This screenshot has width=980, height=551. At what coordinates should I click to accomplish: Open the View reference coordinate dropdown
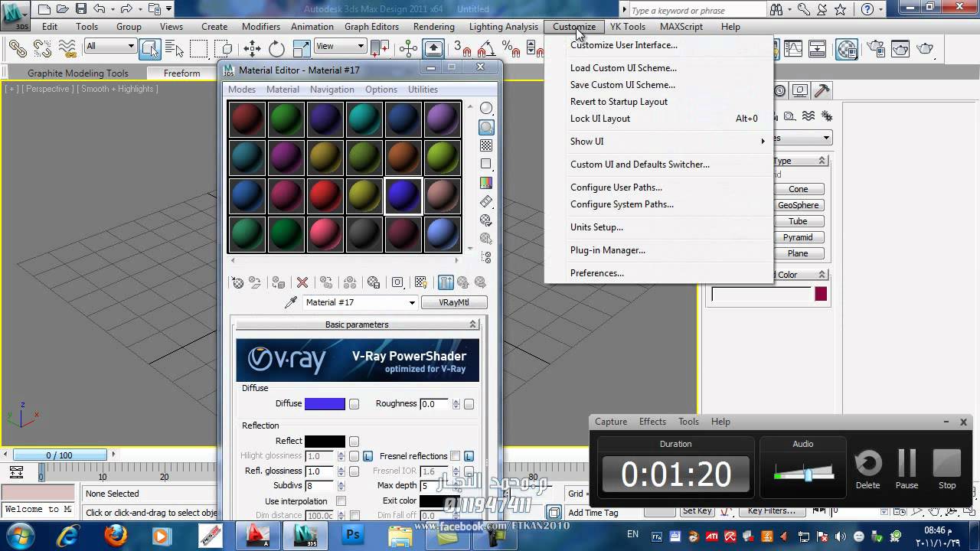click(x=340, y=46)
